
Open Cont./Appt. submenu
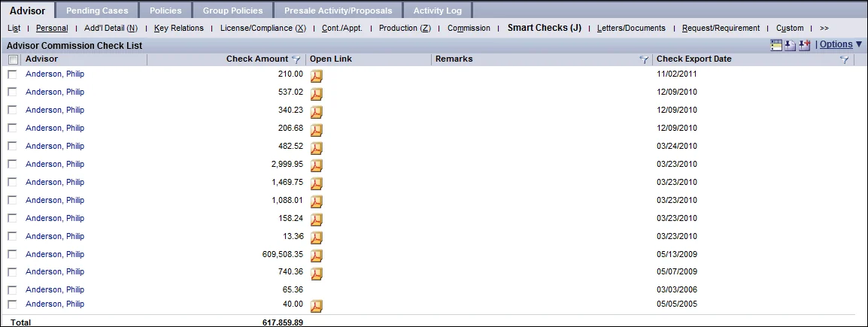pyautogui.click(x=342, y=28)
